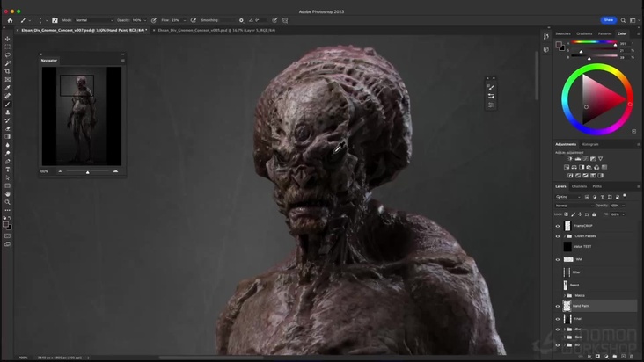Add a Brightness/Contrast adjustment
The image size is (644, 362).
(570, 159)
